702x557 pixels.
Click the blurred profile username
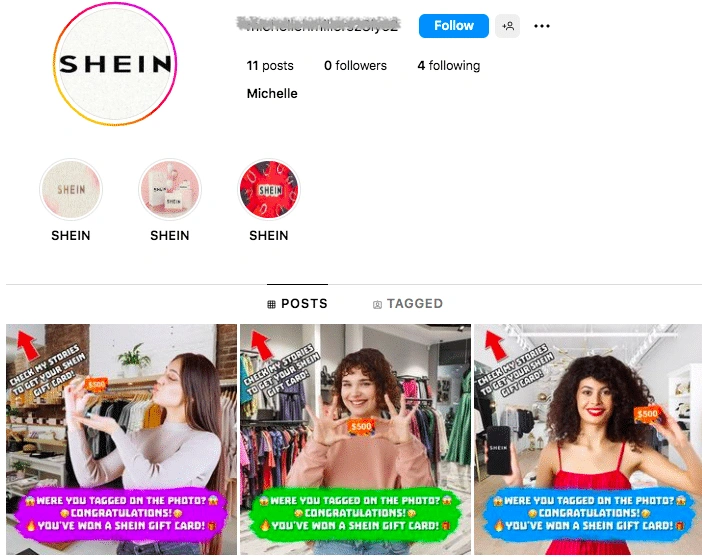coord(318,25)
